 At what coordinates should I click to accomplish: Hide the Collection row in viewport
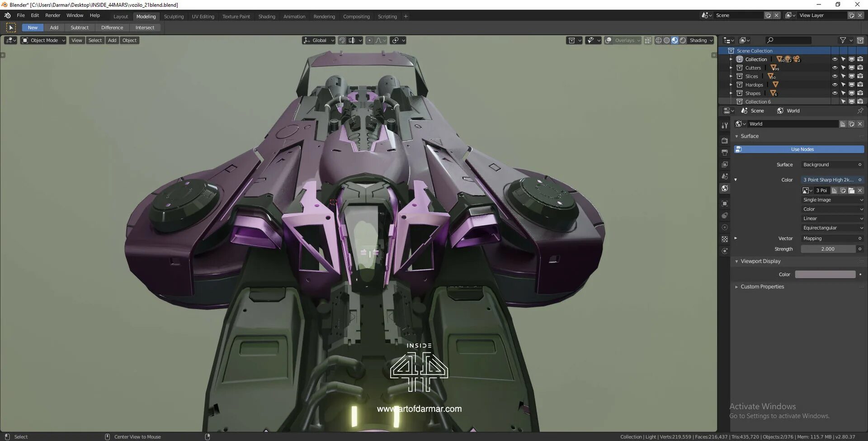pyautogui.click(x=835, y=59)
